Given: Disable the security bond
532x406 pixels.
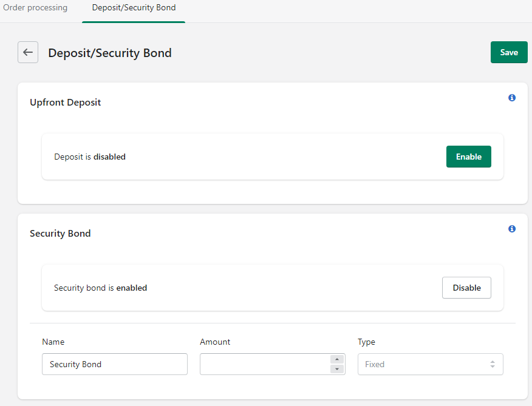Looking at the screenshot, I should (x=466, y=288).
